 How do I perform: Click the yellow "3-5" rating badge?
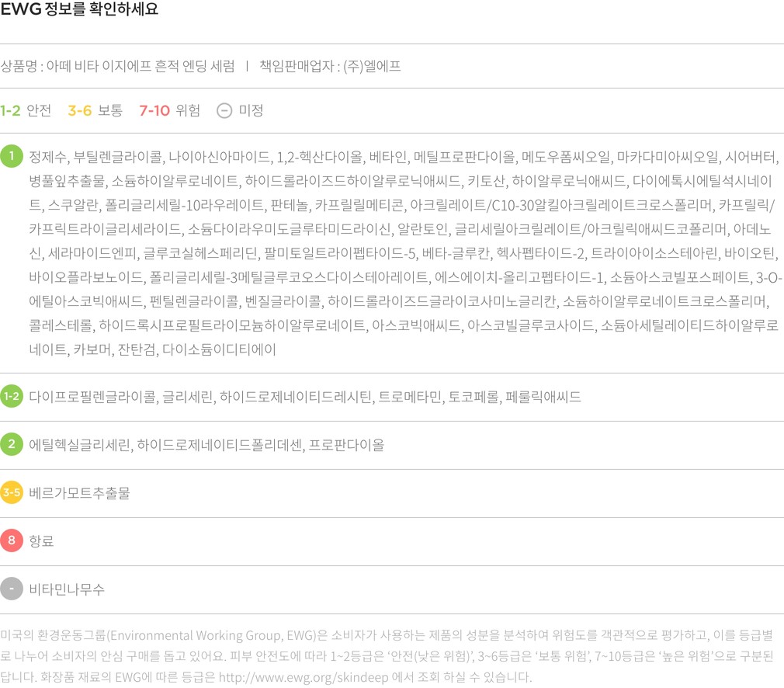tap(12, 493)
